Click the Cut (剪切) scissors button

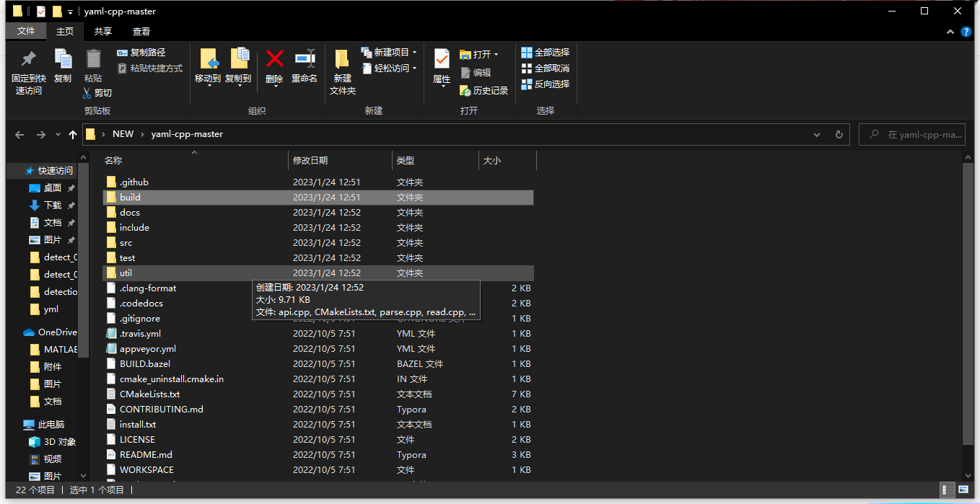[97, 93]
